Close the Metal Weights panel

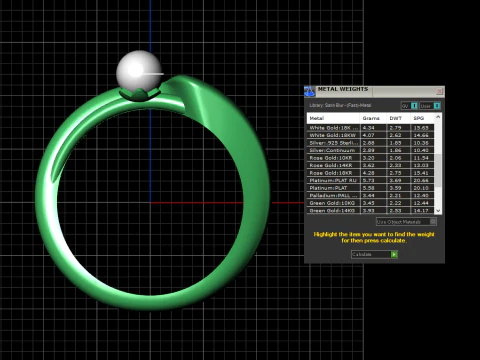[440, 91]
